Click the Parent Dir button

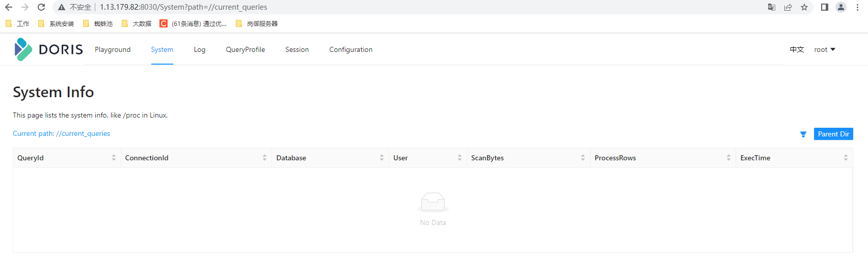tap(833, 134)
